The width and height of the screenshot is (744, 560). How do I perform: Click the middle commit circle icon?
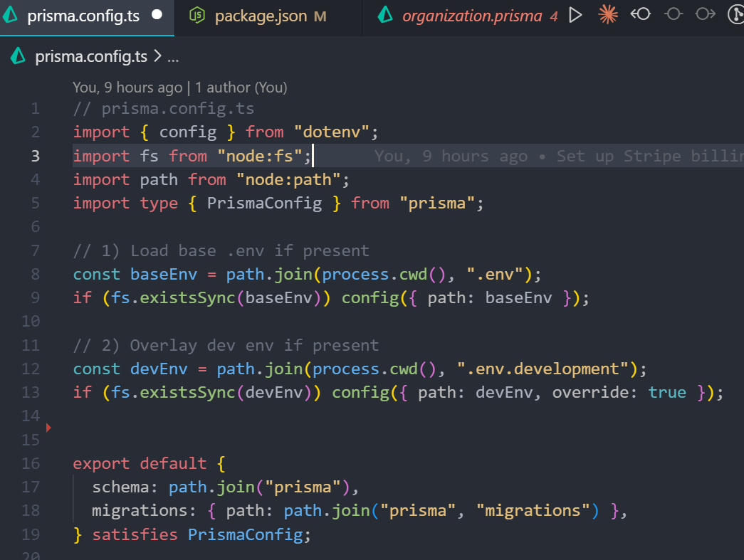coord(674,15)
